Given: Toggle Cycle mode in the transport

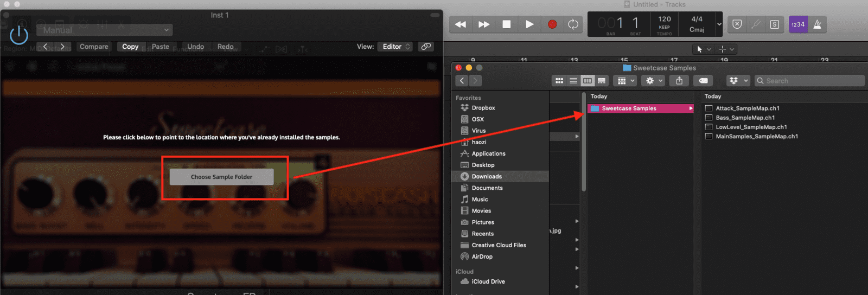Looking at the screenshot, I should [x=573, y=24].
